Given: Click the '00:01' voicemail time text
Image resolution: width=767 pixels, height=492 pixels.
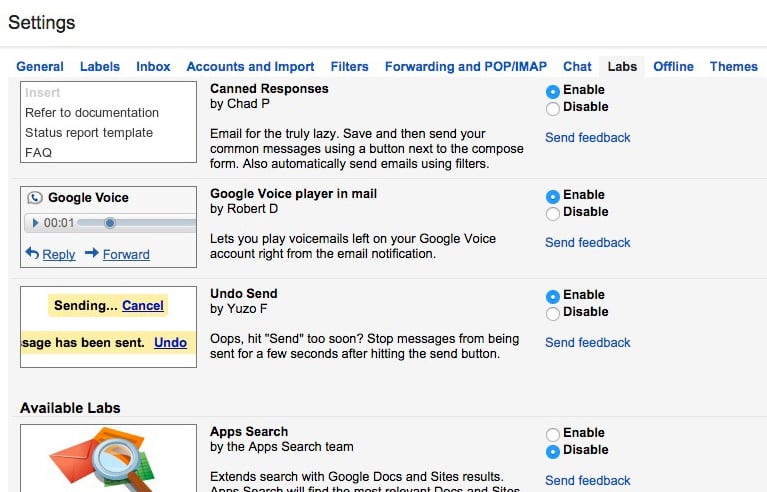Looking at the screenshot, I should (x=59, y=224).
